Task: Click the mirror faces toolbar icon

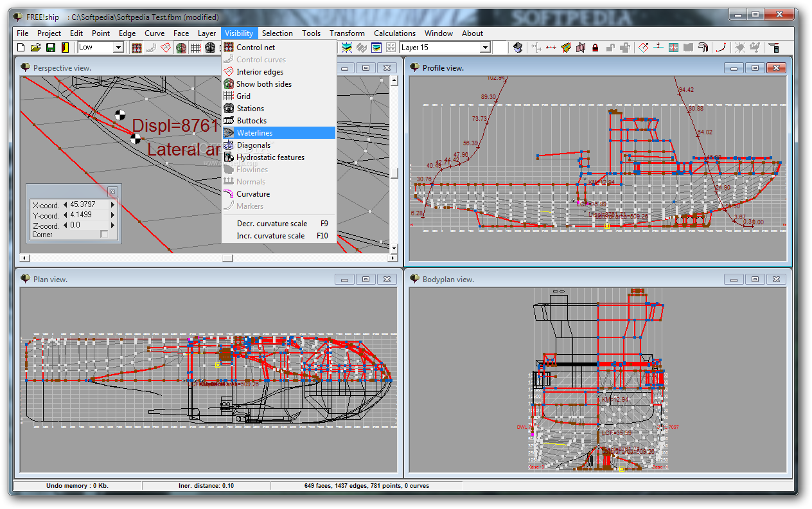Action: [x=581, y=48]
